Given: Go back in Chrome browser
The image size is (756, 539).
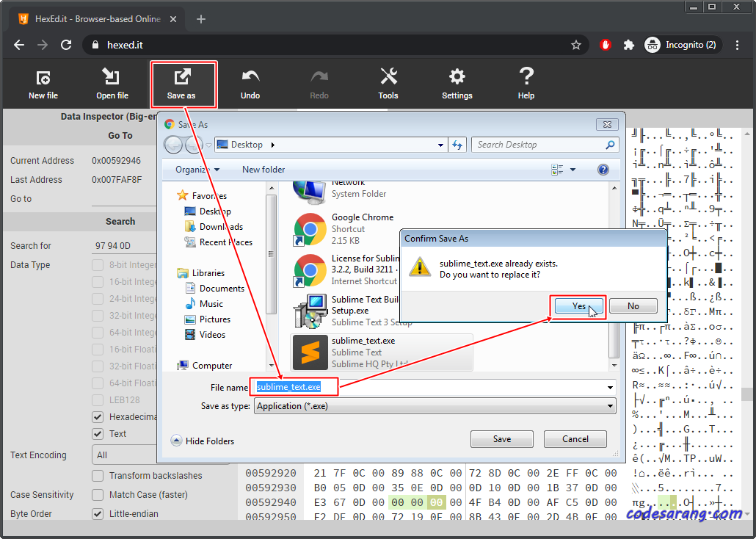Looking at the screenshot, I should 19,45.
